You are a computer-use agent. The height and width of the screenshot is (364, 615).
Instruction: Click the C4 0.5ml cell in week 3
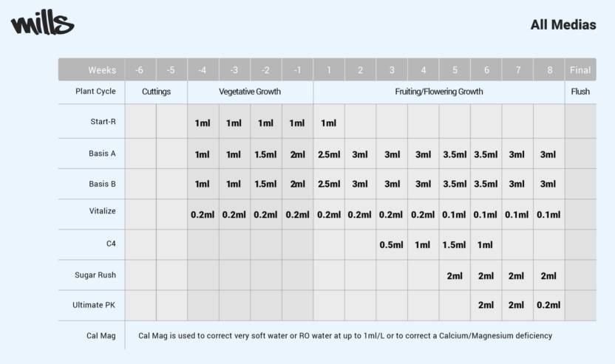click(392, 245)
